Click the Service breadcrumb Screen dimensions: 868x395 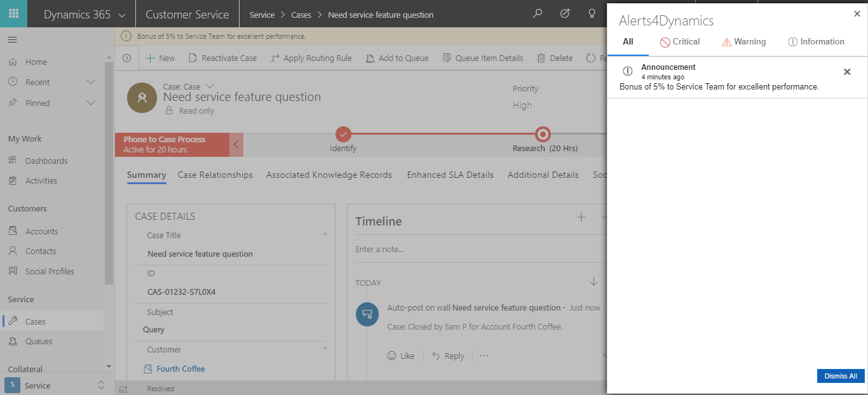(x=262, y=15)
